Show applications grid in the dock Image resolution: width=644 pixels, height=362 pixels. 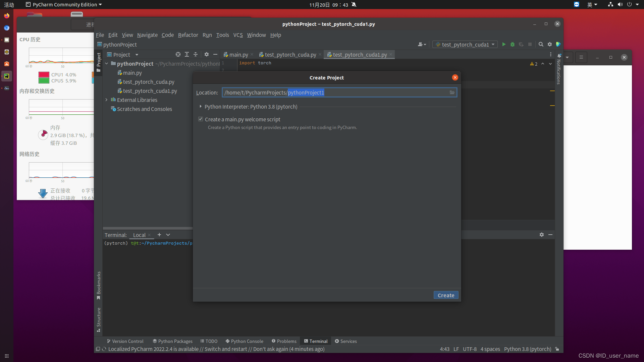click(x=7, y=356)
